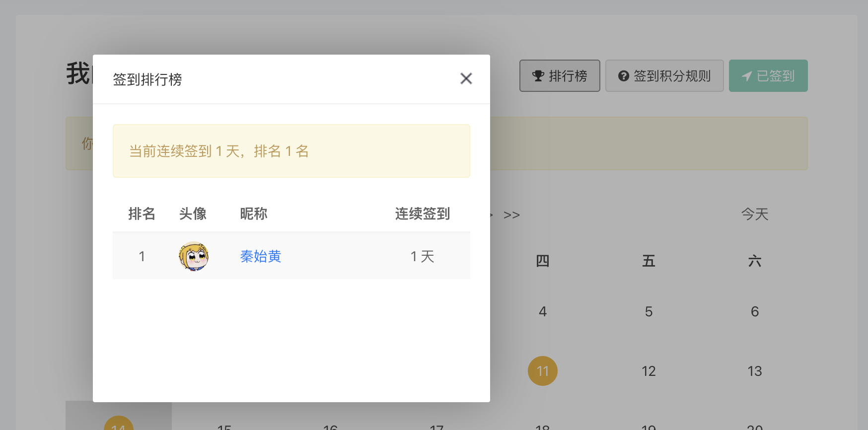Go to 今天 in the calendar

point(755,214)
